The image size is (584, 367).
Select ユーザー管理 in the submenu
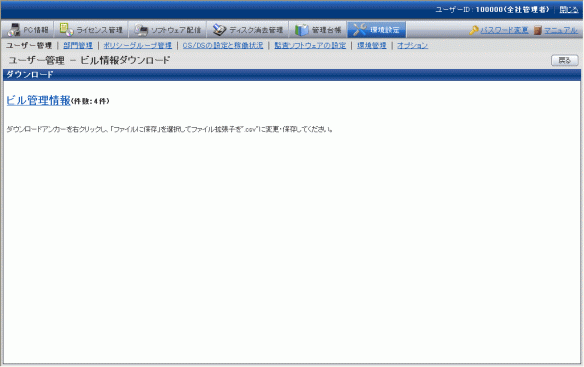[29, 45]
